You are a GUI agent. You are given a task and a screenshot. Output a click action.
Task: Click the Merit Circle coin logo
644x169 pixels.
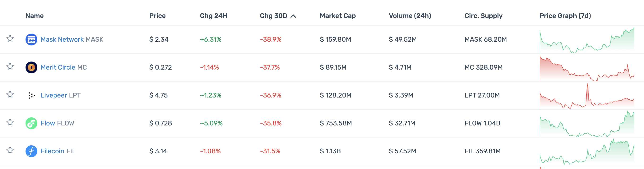[31, 67]
